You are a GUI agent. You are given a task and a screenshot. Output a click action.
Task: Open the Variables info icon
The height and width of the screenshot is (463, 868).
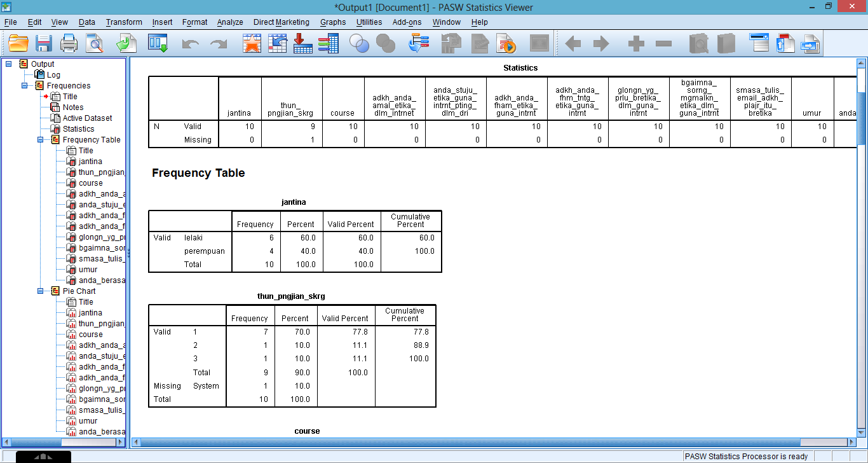[328, 43]
